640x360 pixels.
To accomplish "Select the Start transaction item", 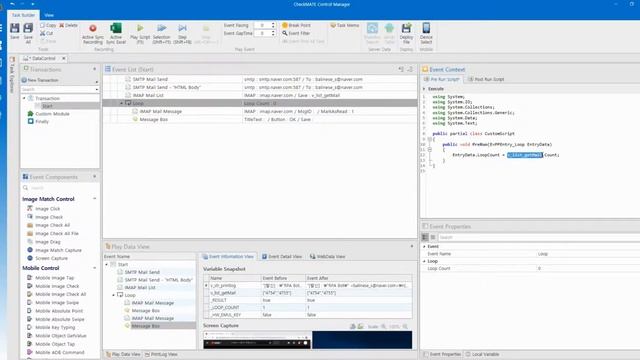I will (x=47, y=106).
